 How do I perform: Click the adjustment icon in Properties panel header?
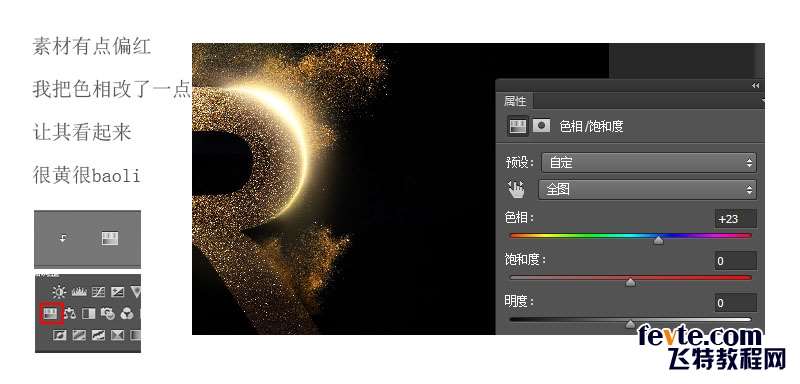[x=517, y=125]
